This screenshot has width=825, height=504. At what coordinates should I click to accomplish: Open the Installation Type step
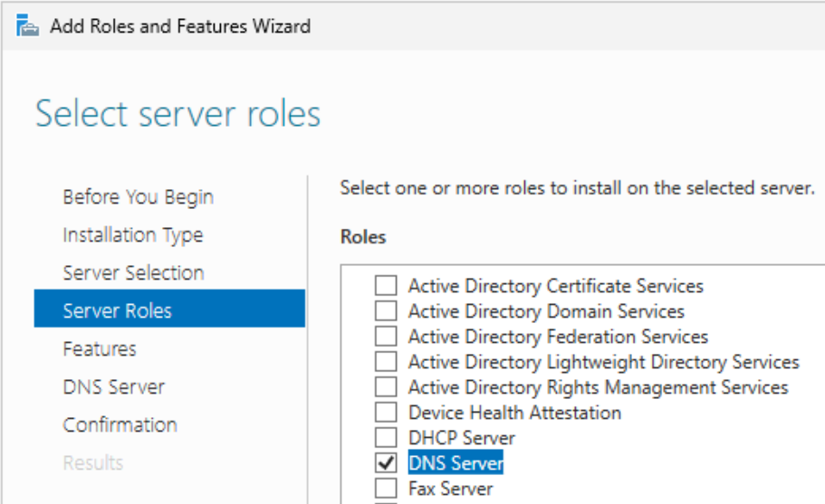132,235
